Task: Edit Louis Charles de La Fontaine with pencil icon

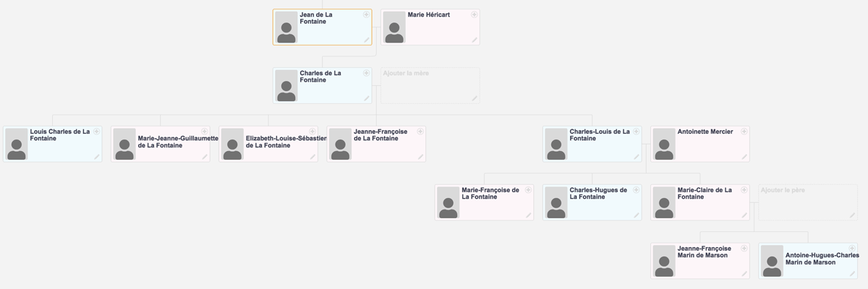Action: point(97,157)
